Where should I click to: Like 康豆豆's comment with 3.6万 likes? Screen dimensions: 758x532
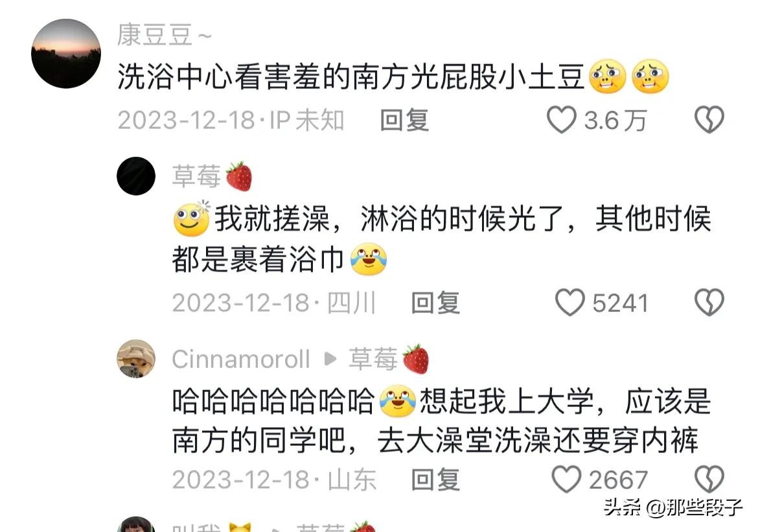pos(561,119)
